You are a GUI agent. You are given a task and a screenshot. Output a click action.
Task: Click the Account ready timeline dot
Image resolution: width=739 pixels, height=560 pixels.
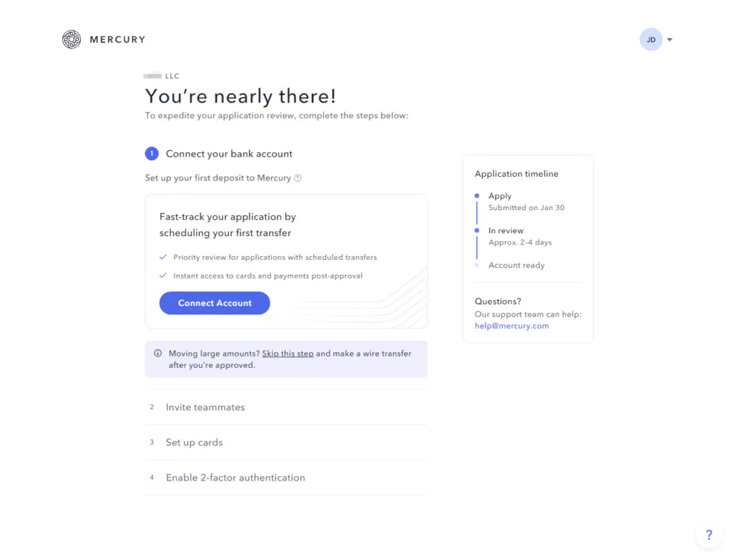[x=476, y=265]
